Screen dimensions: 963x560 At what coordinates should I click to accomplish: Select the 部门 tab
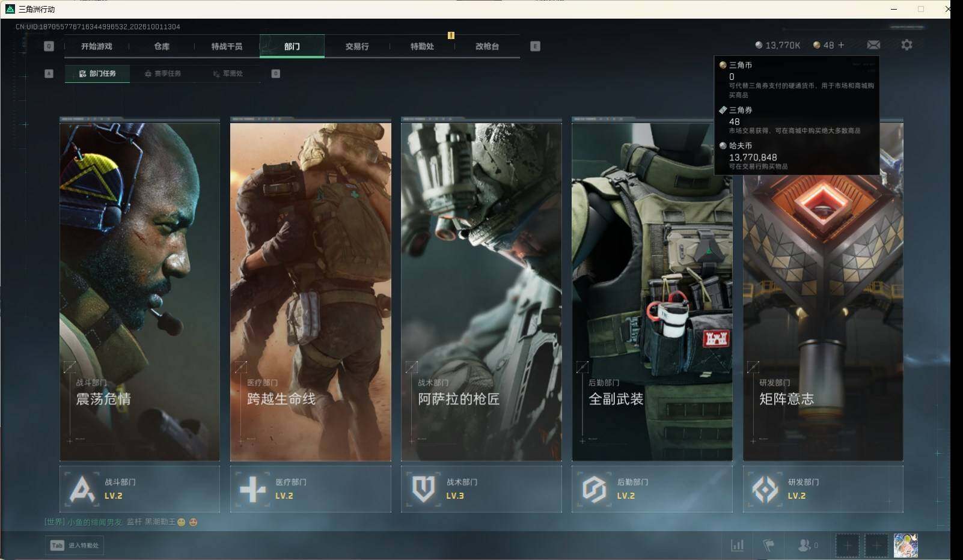292,46
